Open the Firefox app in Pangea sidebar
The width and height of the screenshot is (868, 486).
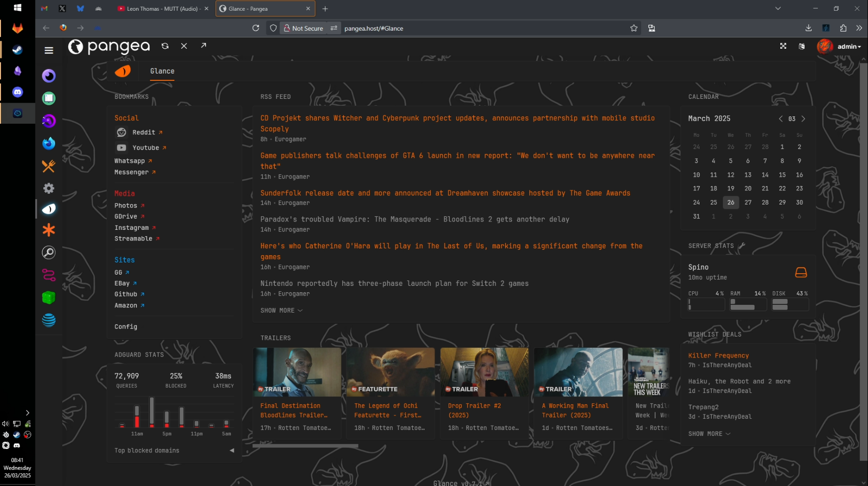[x=49, y=143]
